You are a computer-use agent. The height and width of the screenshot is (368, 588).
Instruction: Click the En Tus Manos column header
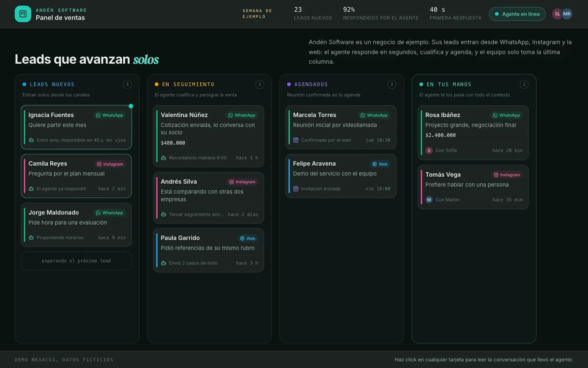coord(449,84)
